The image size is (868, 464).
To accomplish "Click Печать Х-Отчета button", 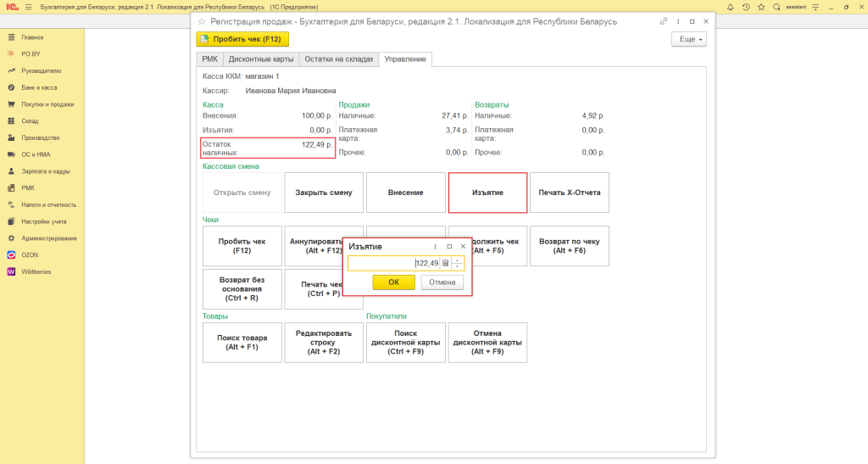I will tap(570, 193).
